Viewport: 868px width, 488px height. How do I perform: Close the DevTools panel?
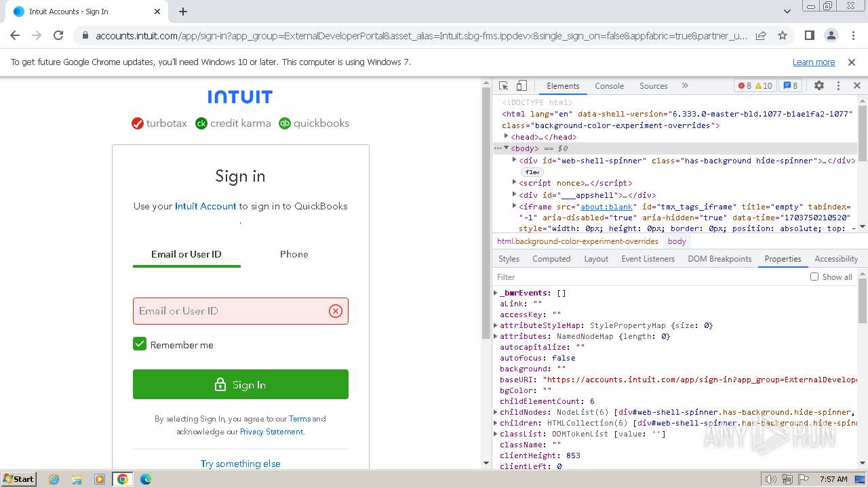coord(857,86)
